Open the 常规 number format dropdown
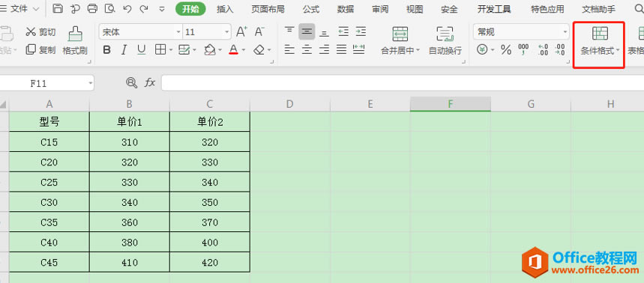 tap(565, 32)
